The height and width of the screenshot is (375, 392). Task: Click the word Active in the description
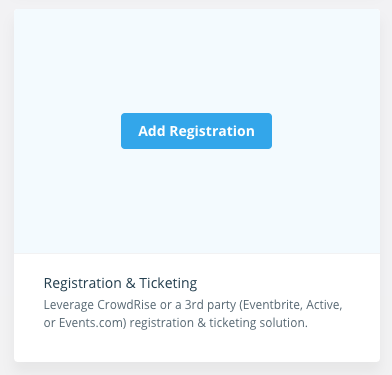324,305
